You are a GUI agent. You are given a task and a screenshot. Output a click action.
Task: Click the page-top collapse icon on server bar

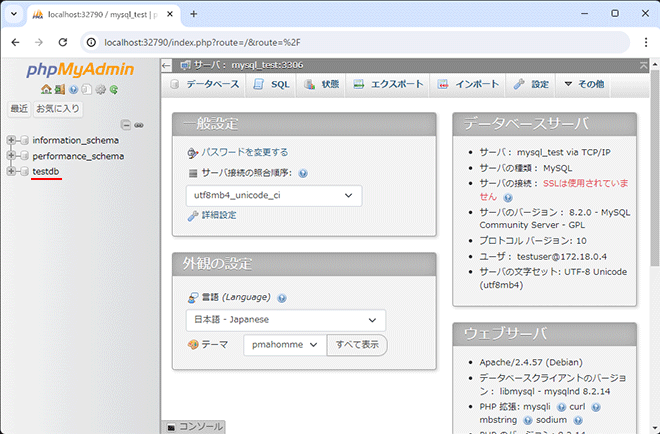click(x=644, y=65)
